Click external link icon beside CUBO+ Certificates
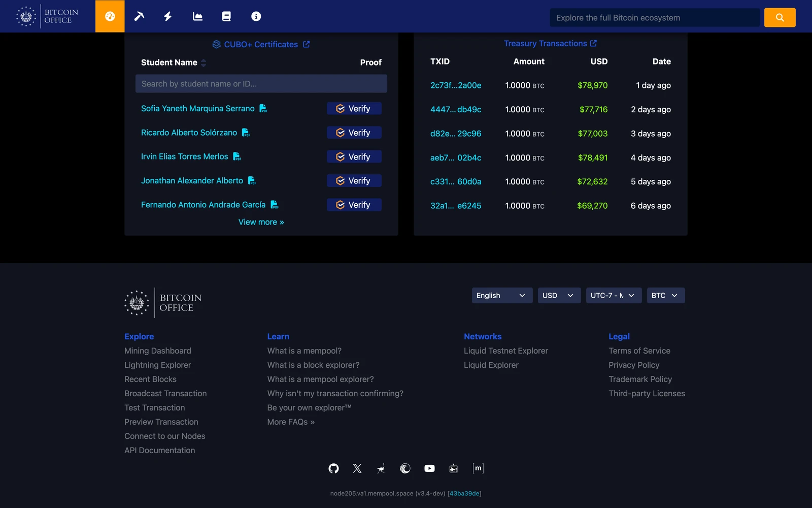This screenshot has height=508, width=812. (x=306, y=44)
